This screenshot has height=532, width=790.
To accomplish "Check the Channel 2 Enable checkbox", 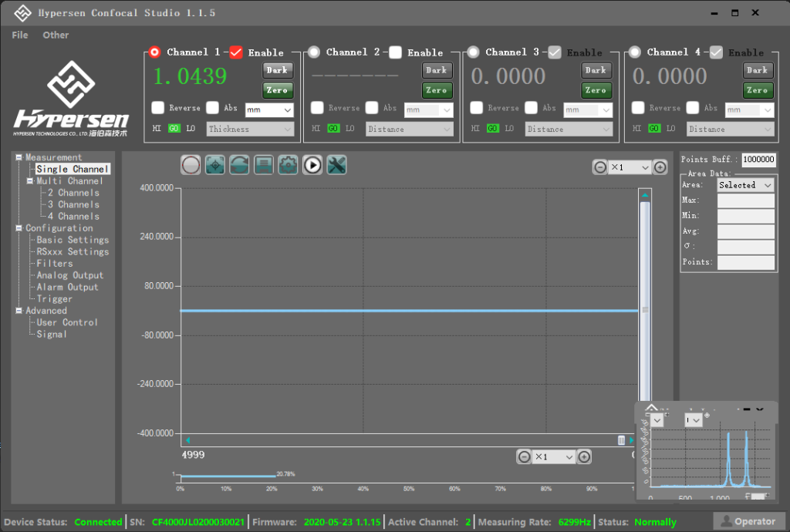I will (396, 52).
